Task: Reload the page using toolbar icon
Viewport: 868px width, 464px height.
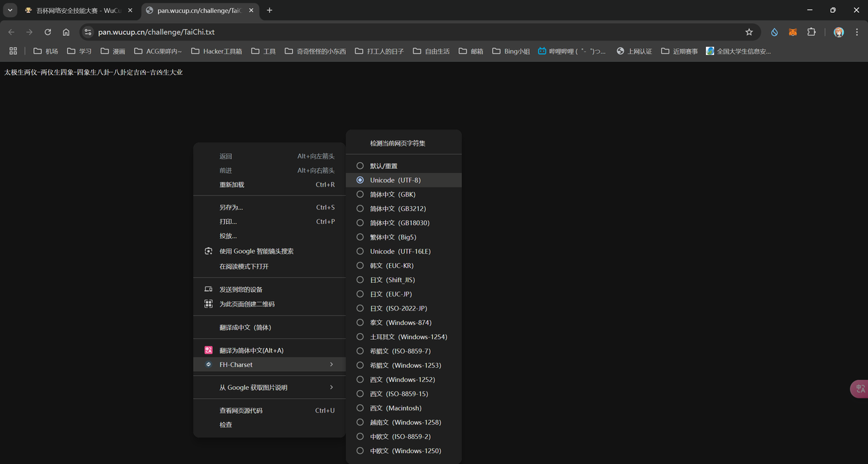Action: tap(47, 32)
